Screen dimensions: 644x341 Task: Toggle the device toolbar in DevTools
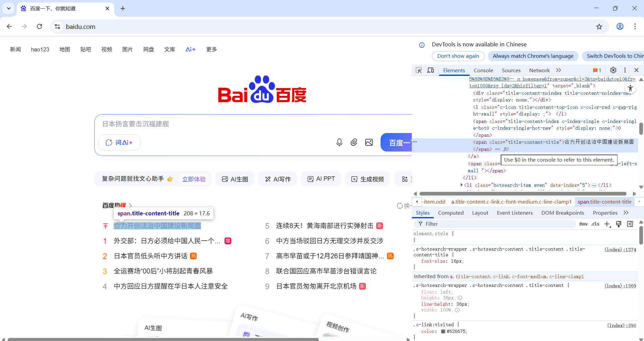tap(431, 70)
